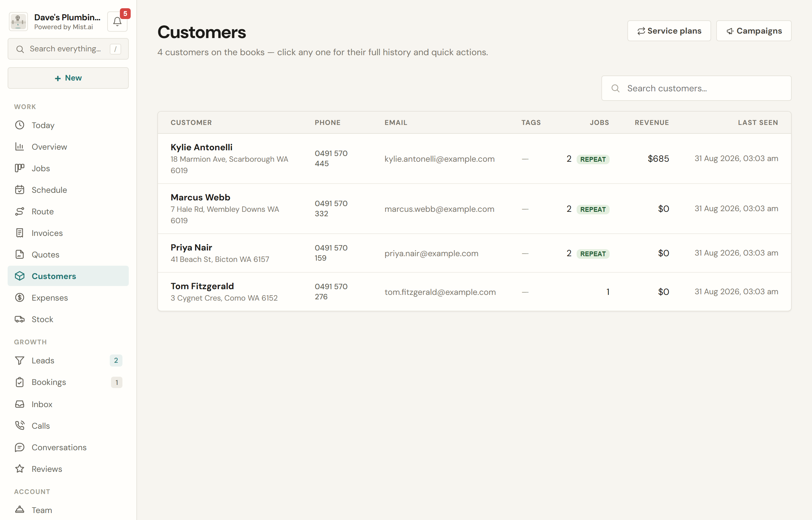This screenshot has height=520, width=812.
Task: Click the Calls phone icon
Action: pyautogui.click(x=20, y=426)
